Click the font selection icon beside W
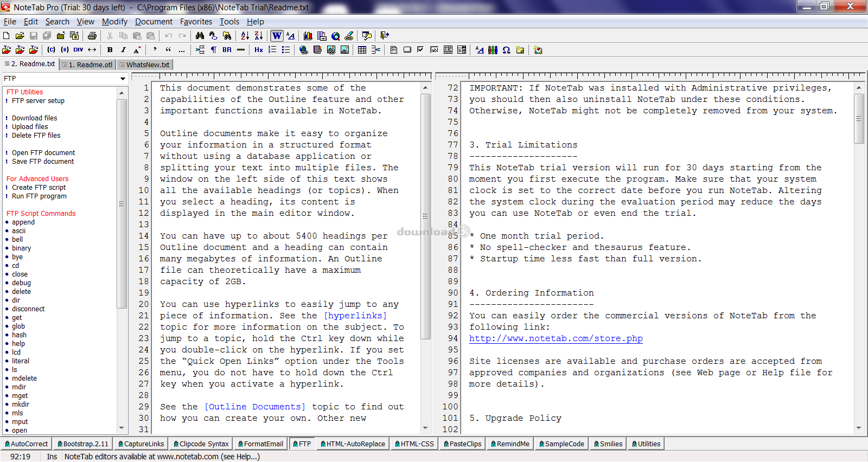The image size is (868, 462). click(291, 36)
